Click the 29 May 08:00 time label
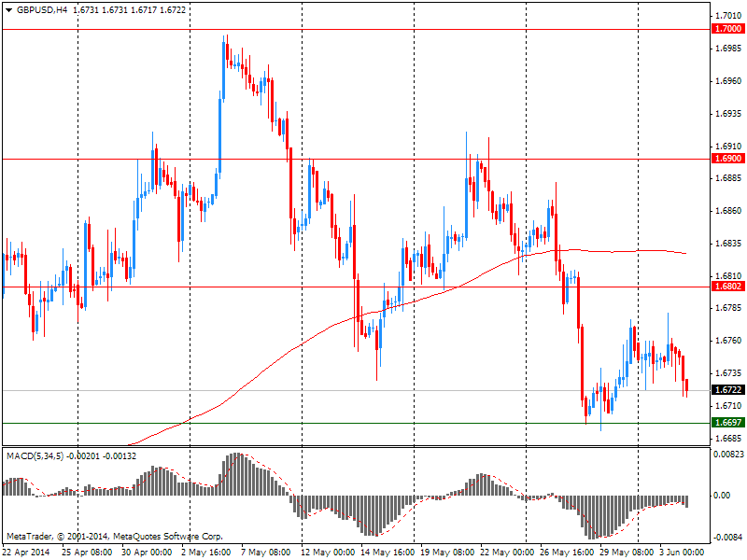Screen dimensions: 747x560 coord(626,553)
